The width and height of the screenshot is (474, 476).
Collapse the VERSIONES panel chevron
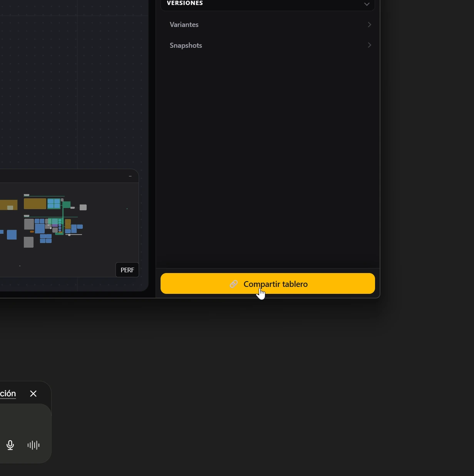coord(367,4)
